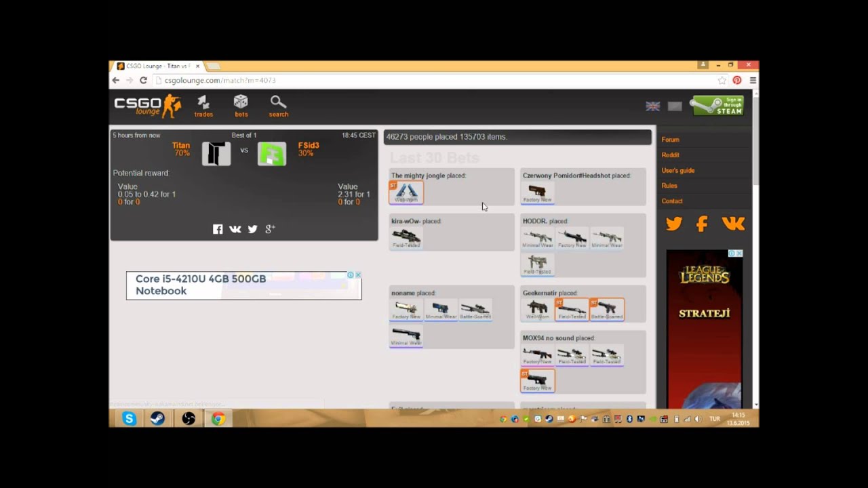The image size is (868, 488).
Task: Open Skype from the taskbar
Action: pyautogui.click(x=129, y=419)
